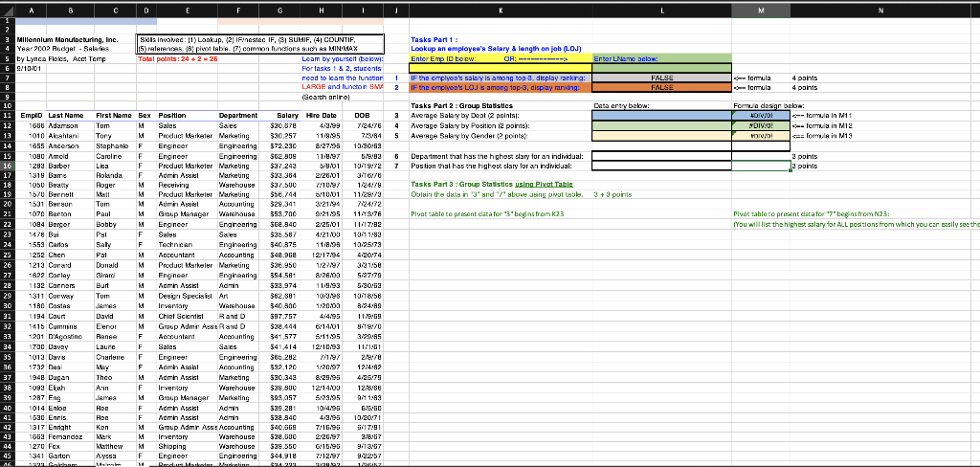The width and height of the screenshot is (980, 467).
Task: Click the 'Formula design below:' label cell
Action: [768, 105]
